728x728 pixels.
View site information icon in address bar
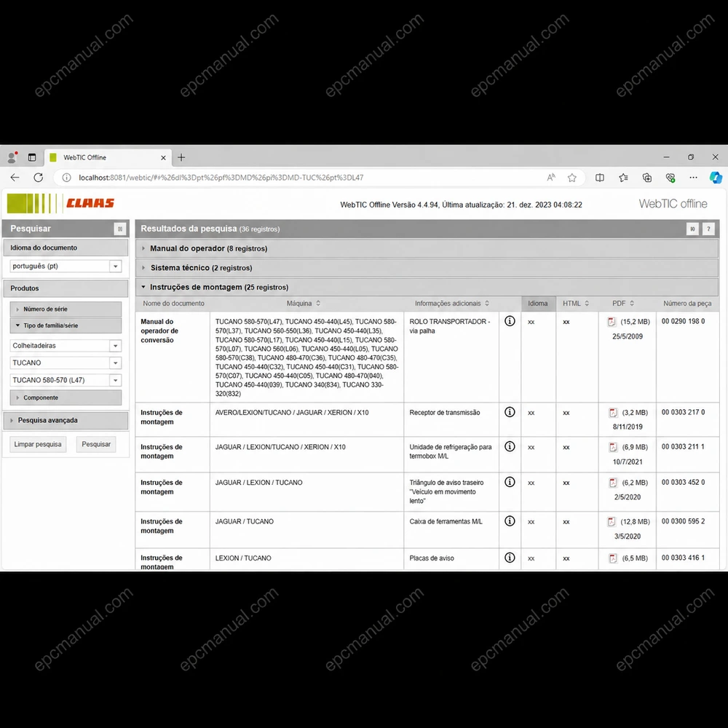click(x=66, y=178)
